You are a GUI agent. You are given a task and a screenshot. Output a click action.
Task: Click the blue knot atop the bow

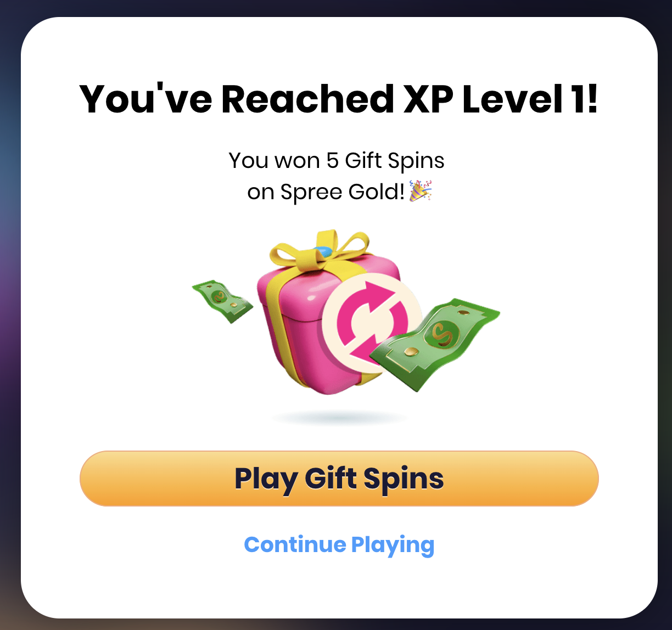click(322, 252)
